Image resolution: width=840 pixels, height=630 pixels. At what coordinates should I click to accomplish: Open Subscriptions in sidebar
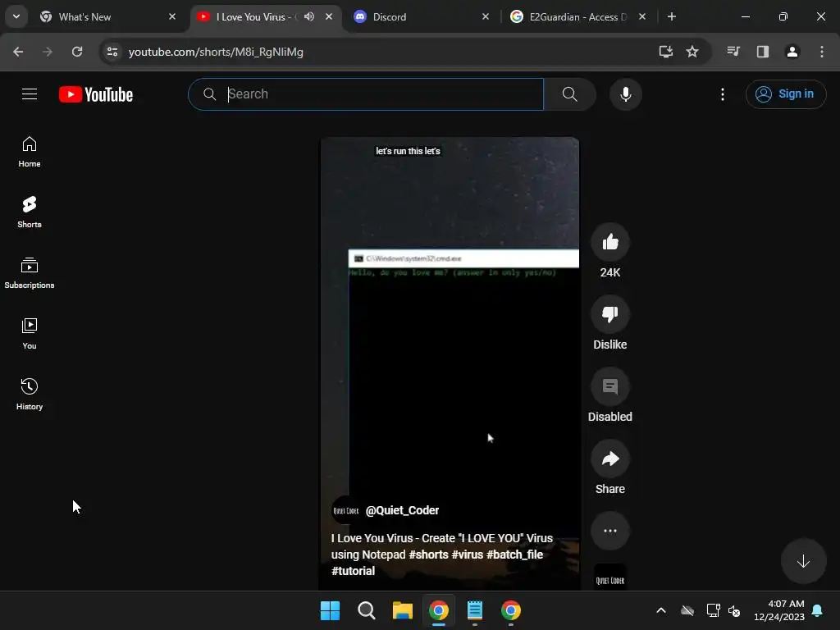[x=30, y=273]
